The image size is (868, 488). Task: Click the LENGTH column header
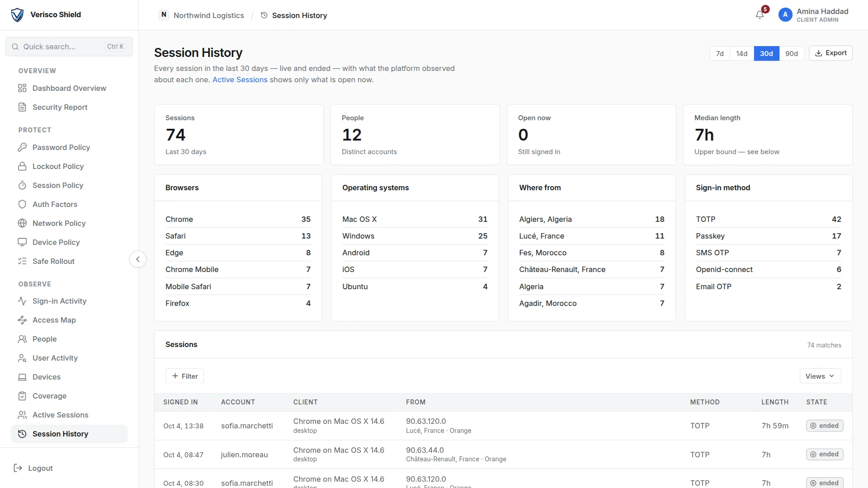pyautogui.click(x=775, y=402)
